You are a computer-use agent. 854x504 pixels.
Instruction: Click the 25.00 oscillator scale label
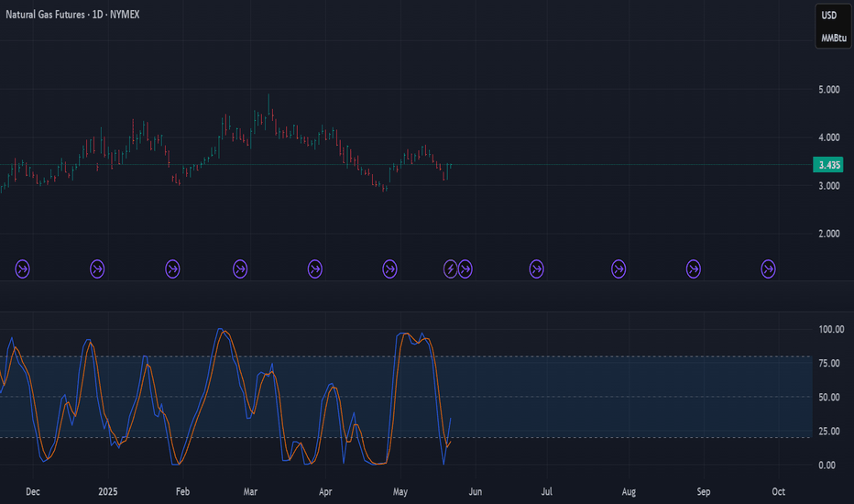[829, 431]
